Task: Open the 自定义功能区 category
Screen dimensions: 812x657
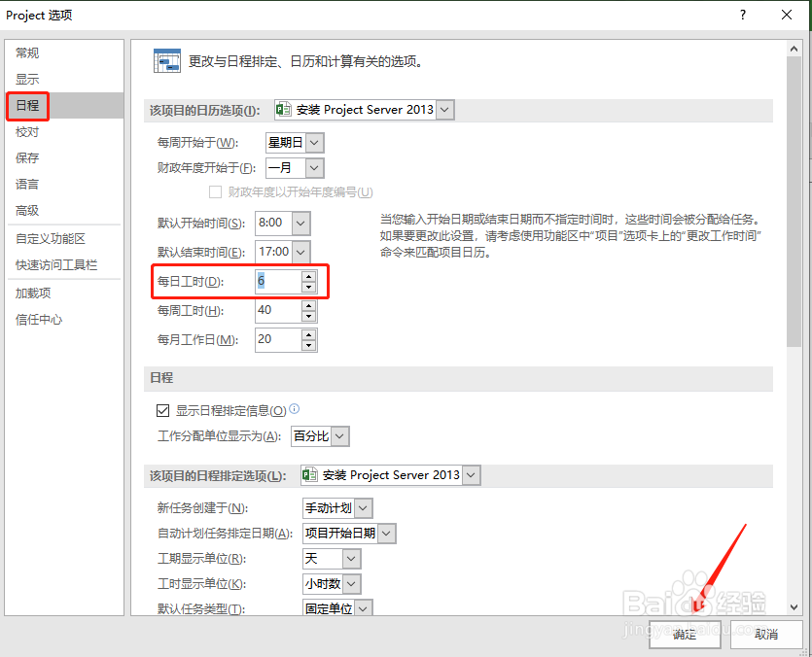Action: click(65, 239)
